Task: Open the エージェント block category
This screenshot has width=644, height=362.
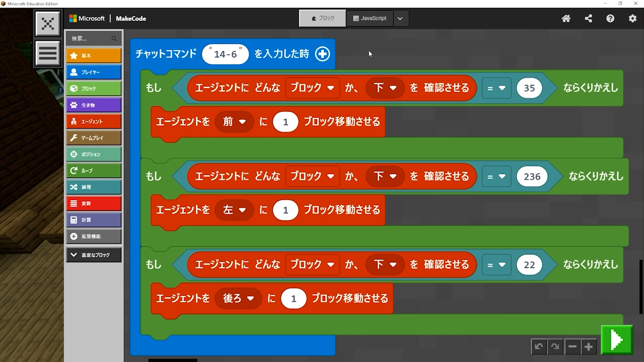Action: point(94,121)
